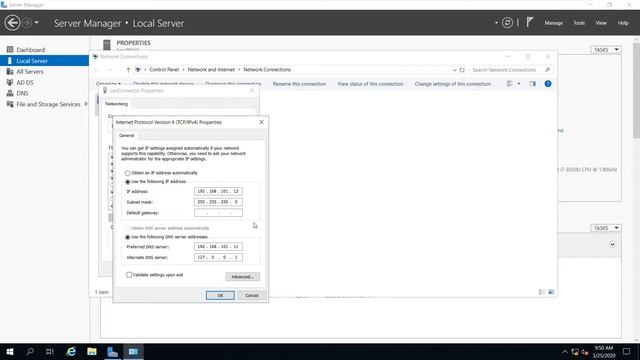Click the Advanced button
The image size is (640, 360).
[x=242, y=277]
